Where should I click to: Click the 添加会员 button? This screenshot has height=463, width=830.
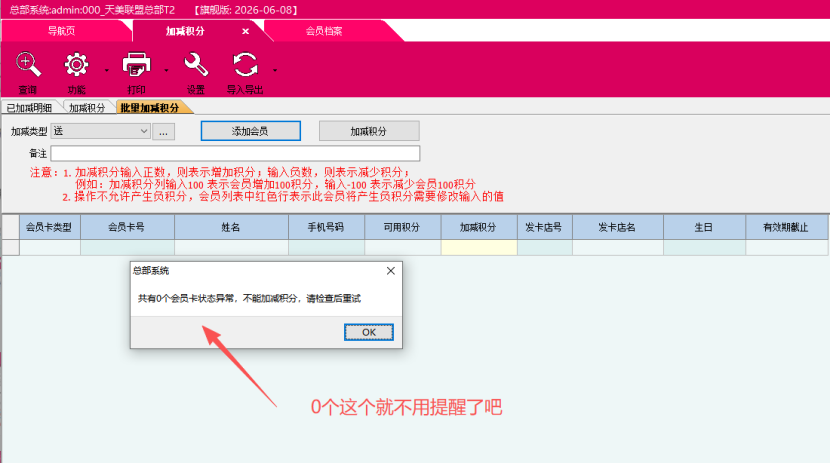point(250,131)
